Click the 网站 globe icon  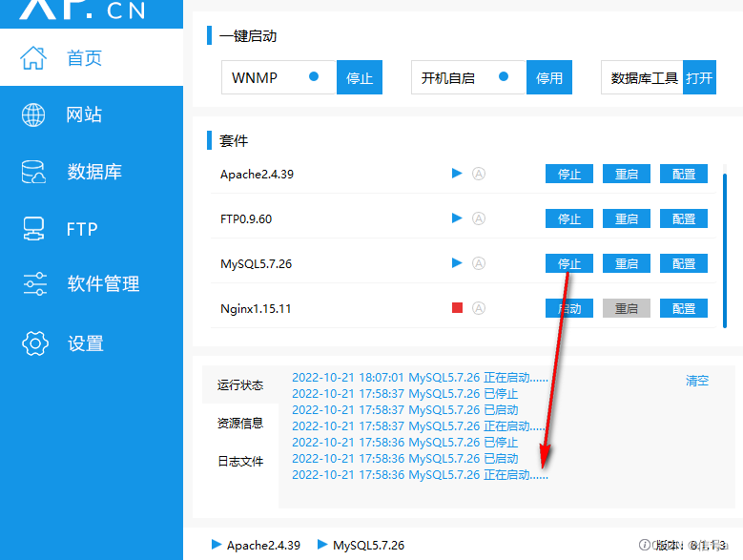point(33,114)
